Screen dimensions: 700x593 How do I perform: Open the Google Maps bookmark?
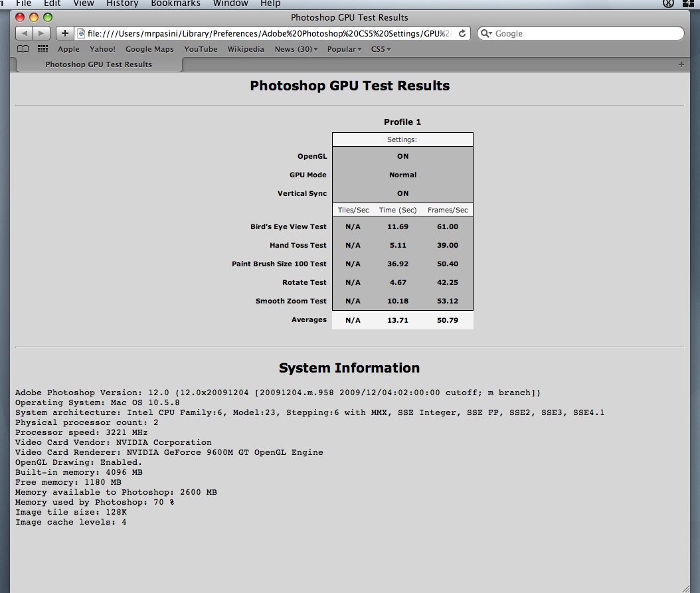pyautogui.click(x=149, y=49)
